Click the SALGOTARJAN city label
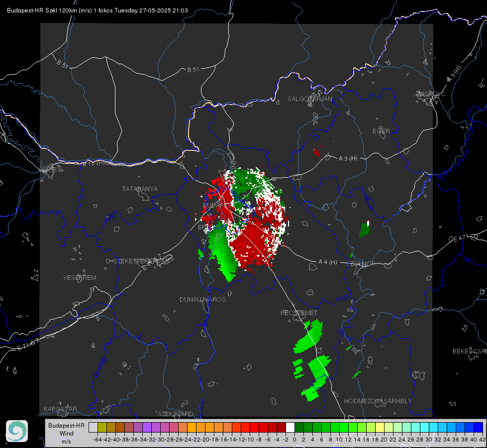This screenshot has height=448, width=487. point(309,99)
